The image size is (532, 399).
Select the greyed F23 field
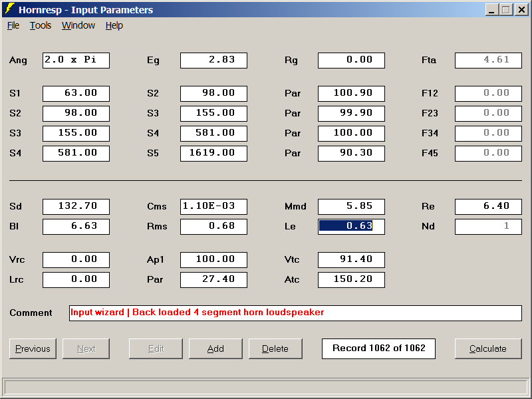coord(488,114)
